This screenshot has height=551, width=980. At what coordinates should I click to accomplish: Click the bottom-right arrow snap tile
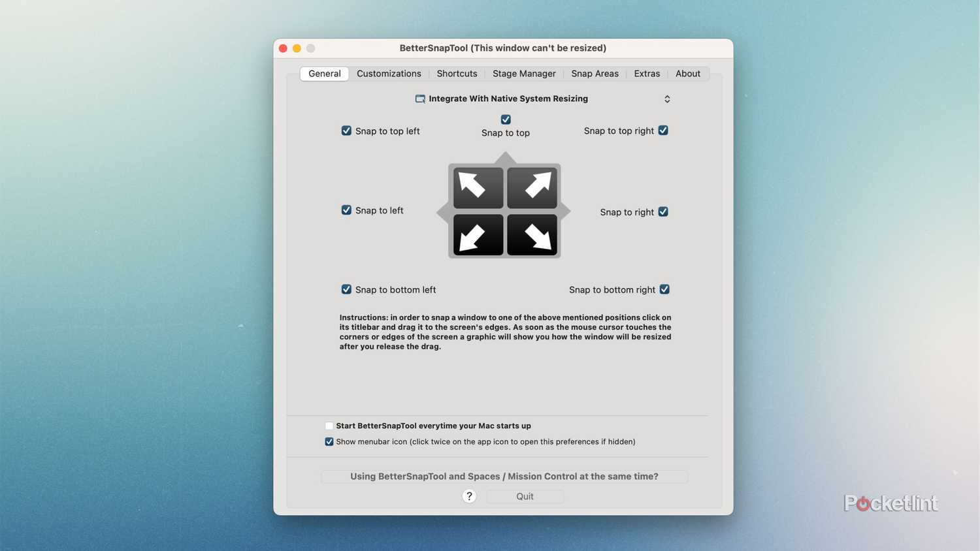click(532, 235)
